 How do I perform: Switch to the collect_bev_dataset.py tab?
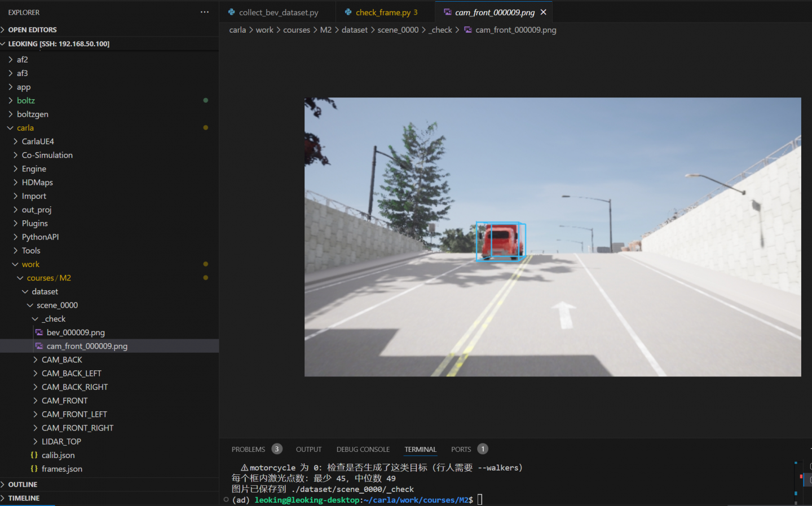(277, 12)
